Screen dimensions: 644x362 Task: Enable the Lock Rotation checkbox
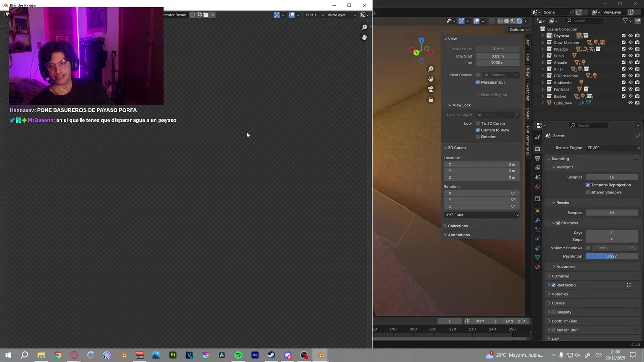(x=478, y=137)
